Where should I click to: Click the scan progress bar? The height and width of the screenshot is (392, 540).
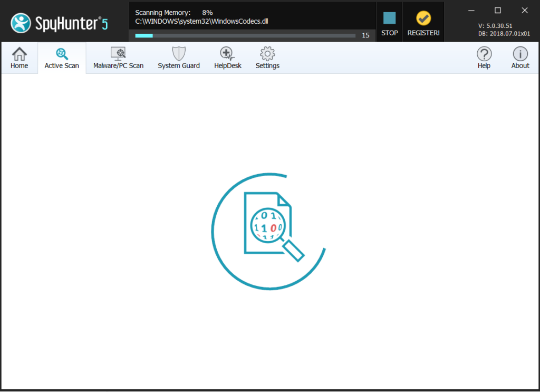(245, 35)
